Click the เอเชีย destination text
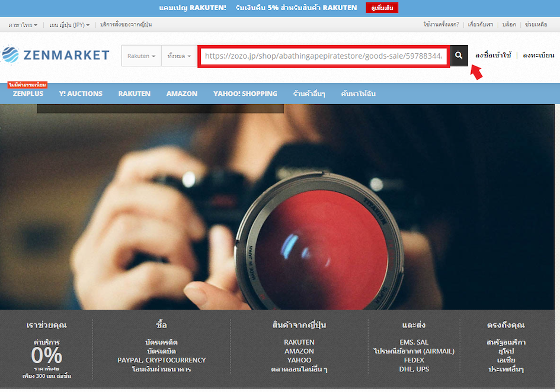560x392 pixels. click(506, 360)
